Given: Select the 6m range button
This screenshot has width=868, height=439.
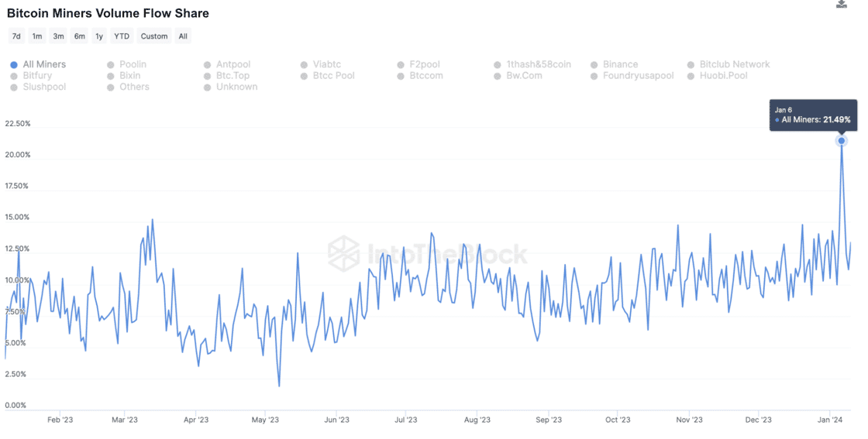Looking at the screenshot, I should tap(80, 36).
